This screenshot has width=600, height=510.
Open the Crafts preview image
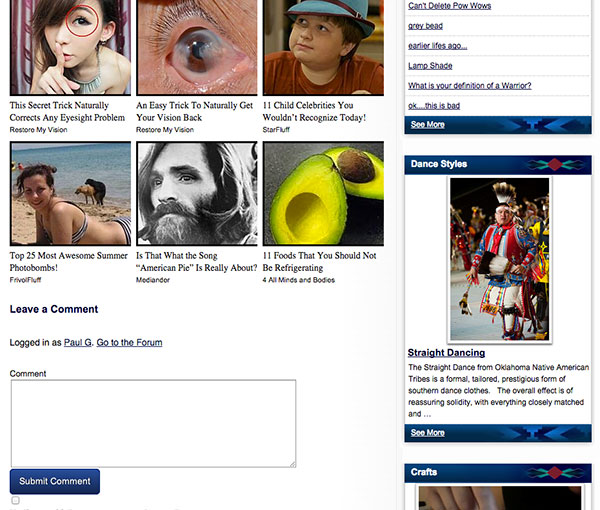click(x=499, y=497)
